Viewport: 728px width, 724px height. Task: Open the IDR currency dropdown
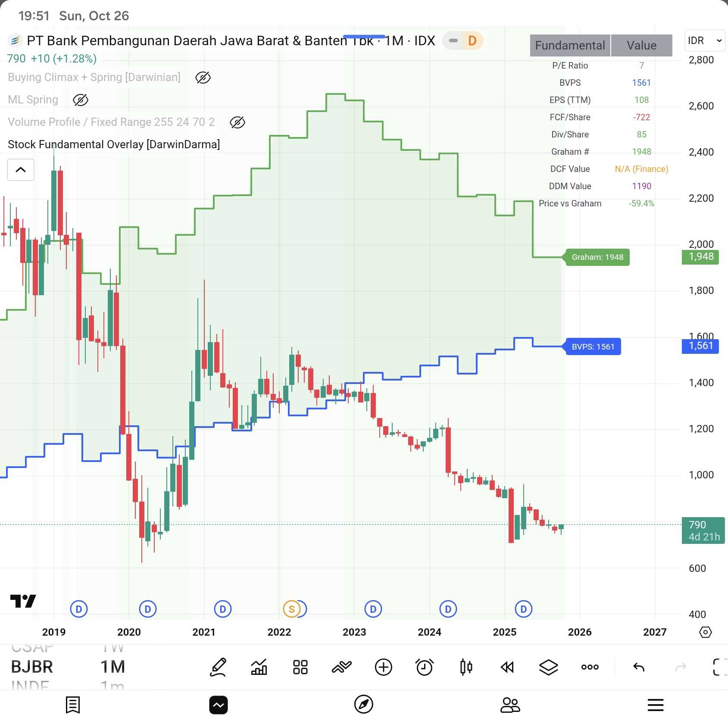[704, 41]
